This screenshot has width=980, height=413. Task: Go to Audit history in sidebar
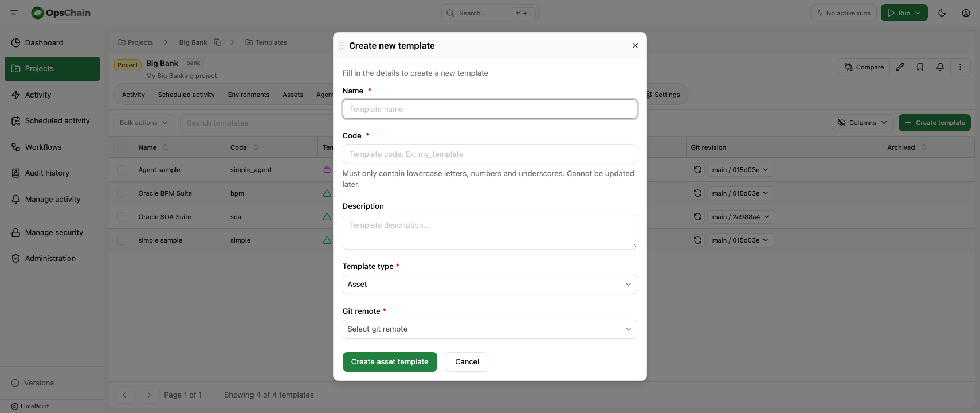[x=52, y=173]
